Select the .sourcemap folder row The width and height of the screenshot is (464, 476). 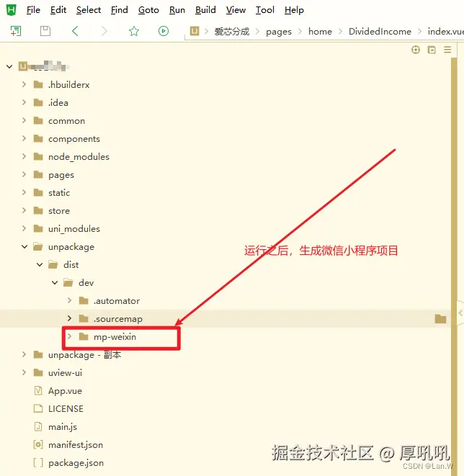(226, 318)
